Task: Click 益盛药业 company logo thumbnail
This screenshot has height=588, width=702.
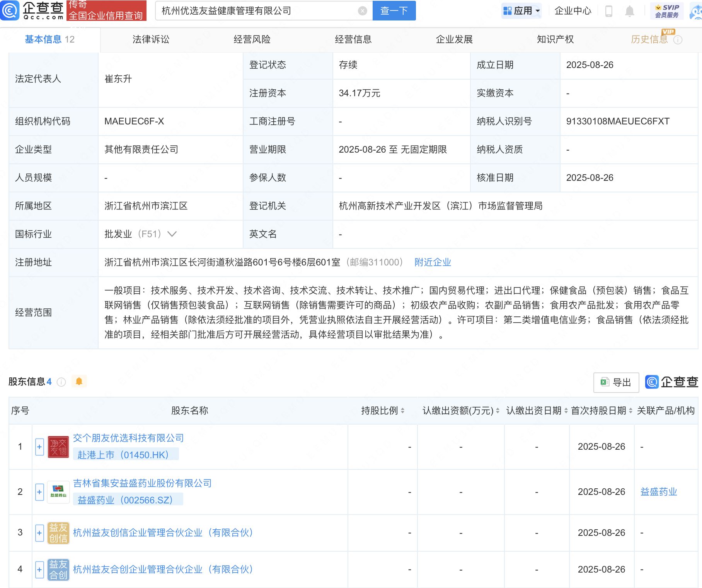Action: 58,492
